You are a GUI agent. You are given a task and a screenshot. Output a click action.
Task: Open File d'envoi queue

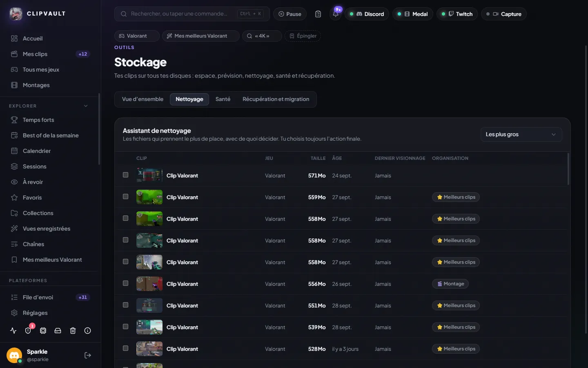coord(50,297)
